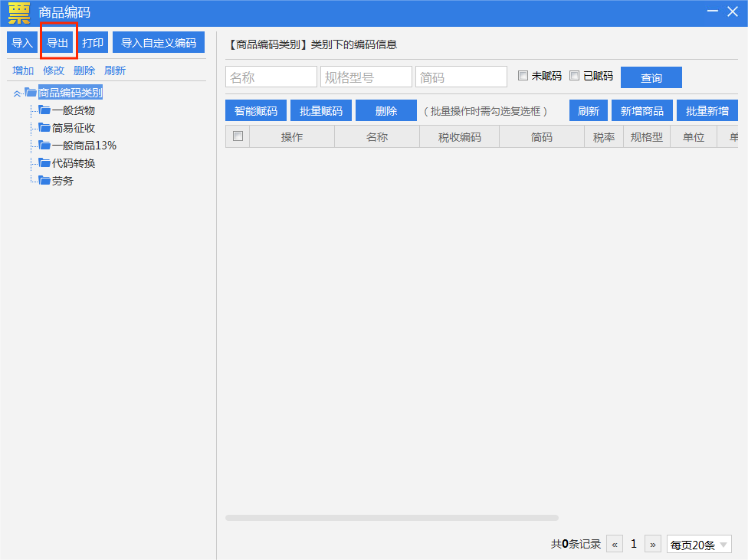Click the folder icon beside 简易征收

pyautogui.click(x=44, y=127)
